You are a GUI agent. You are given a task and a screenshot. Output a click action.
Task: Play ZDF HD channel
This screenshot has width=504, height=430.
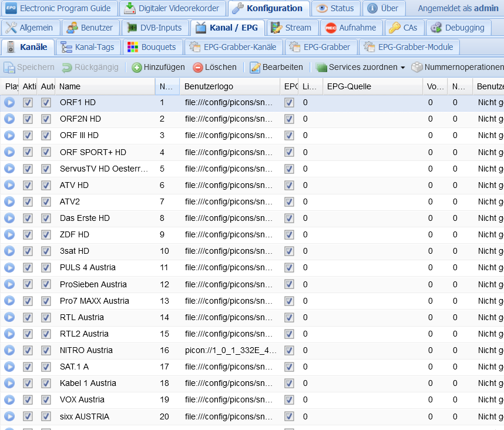[x=9, y=234]
